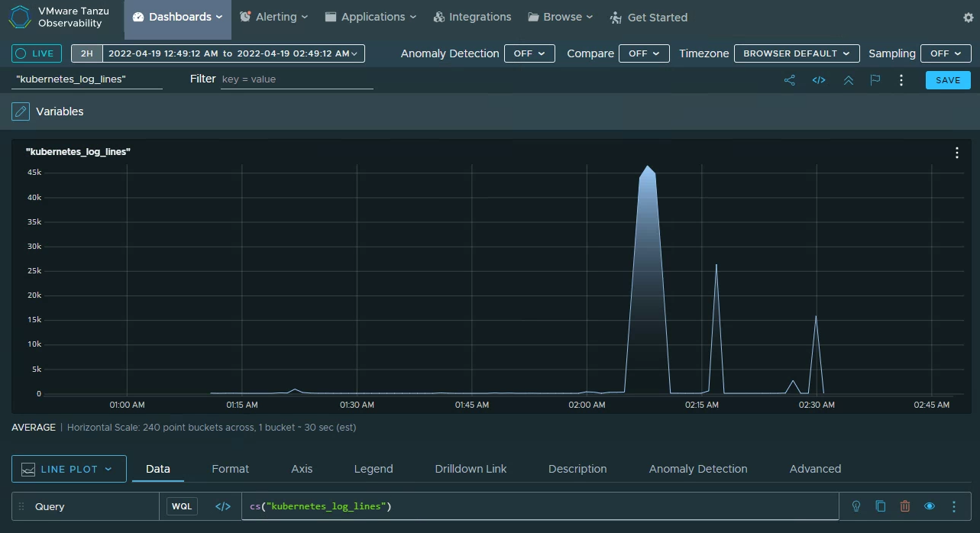Click the tallest chart spike peak
Viewport: 980px width, 533px height.
(x=648, y=166)
